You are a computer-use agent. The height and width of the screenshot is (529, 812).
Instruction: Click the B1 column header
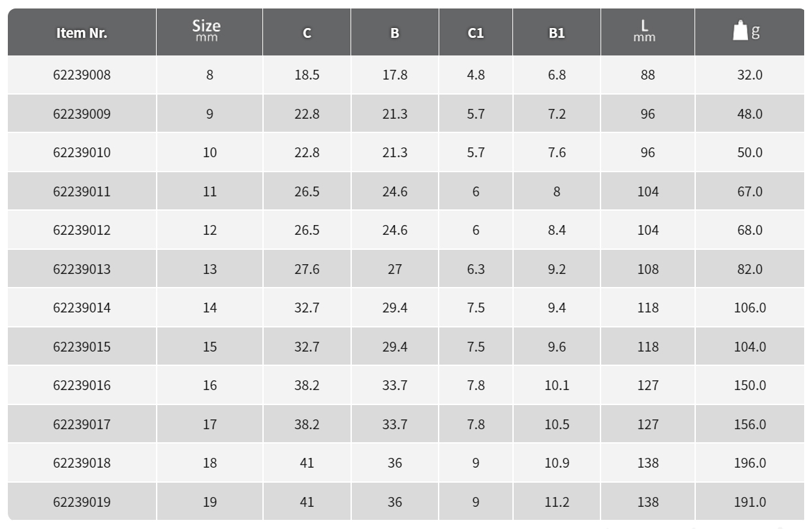(557, 32)
